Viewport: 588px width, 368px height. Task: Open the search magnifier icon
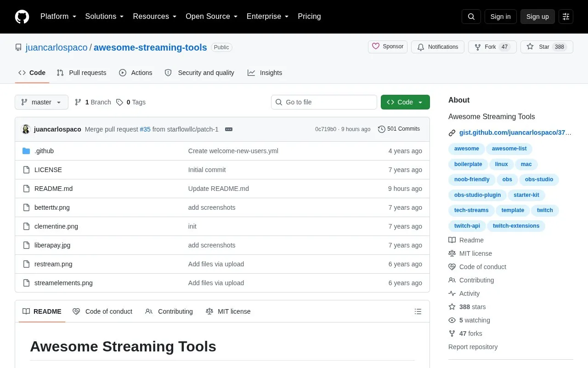(471, 17)
